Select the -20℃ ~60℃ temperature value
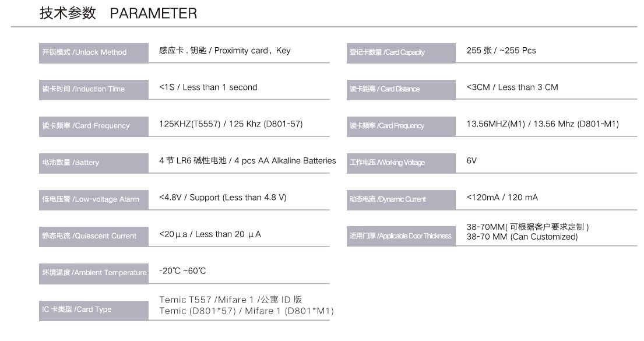This screenshot has width=644, height=341. (182, 271)
